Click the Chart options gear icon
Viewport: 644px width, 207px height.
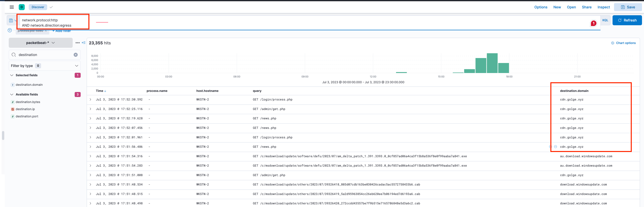pyautogui.click(x=613, y=43)
